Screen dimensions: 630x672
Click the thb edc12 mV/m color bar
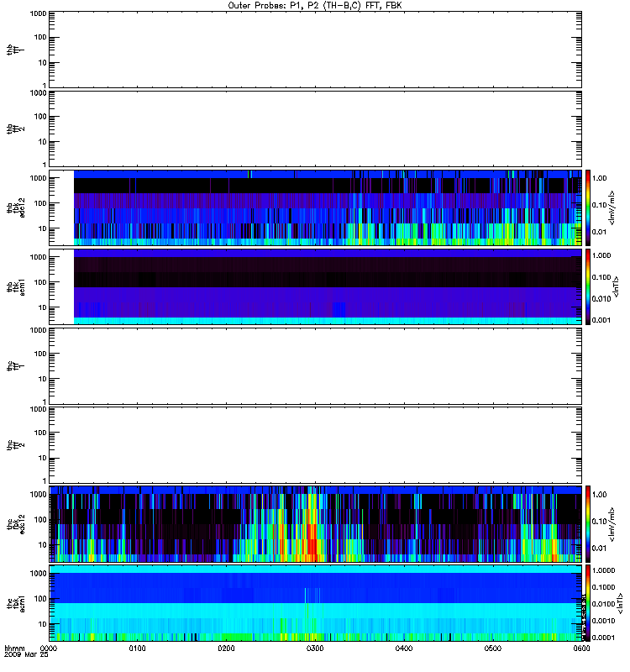(x=588, y=207)
